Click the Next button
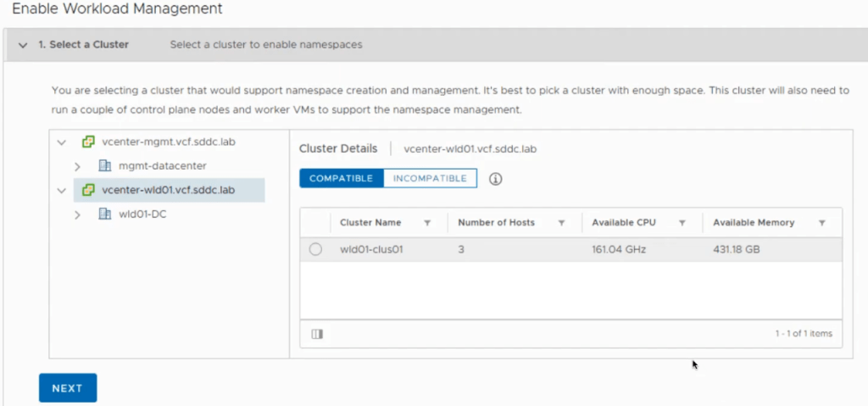868x406 pixels. point(68,388)
